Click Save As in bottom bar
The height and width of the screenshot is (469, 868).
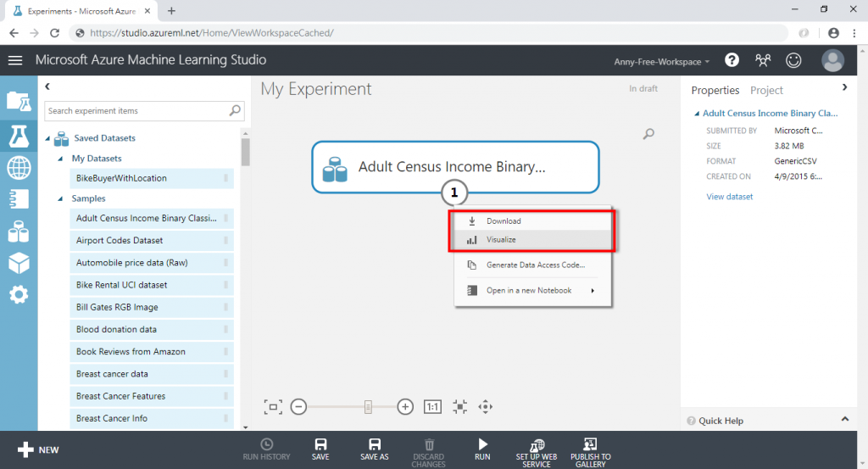coord(374,449)
